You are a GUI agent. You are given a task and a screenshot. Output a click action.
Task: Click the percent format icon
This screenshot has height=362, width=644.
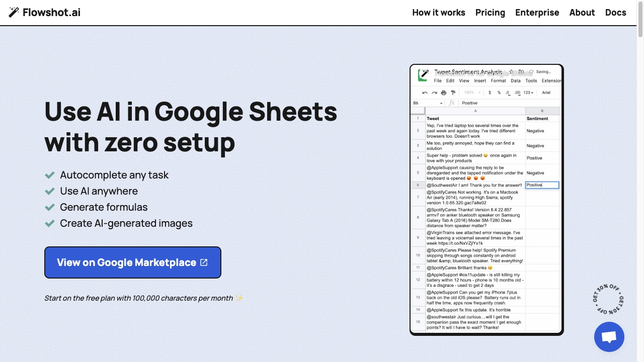pos(499,93)
